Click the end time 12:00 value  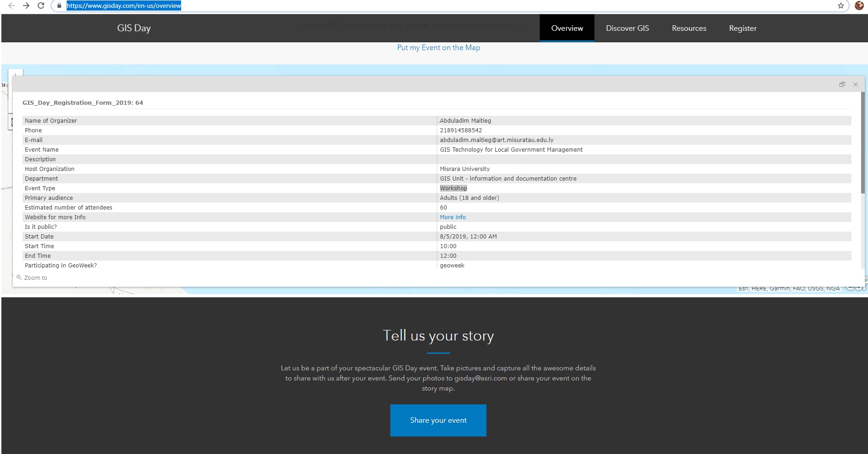[x=448, y=255]
